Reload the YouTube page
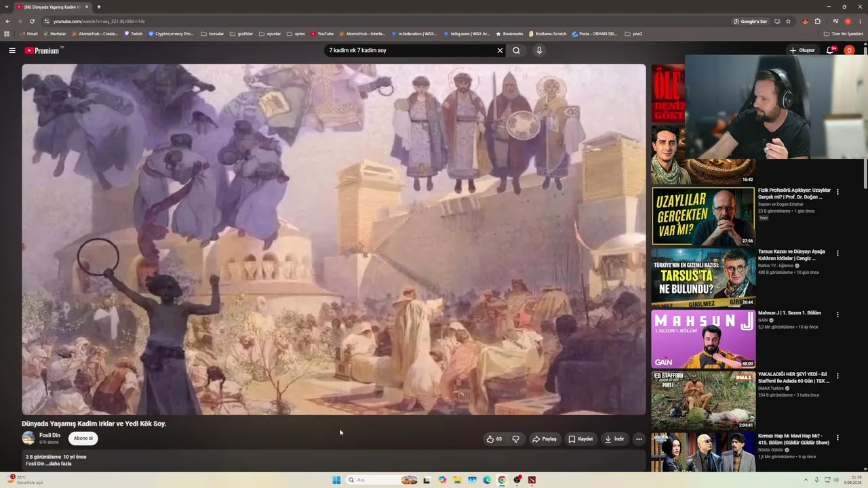The image size is (868, 488). coord(32,21)
